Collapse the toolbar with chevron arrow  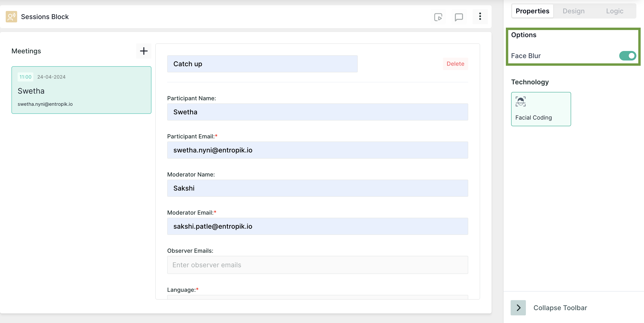pyautogui.click(x=518, y=308)
